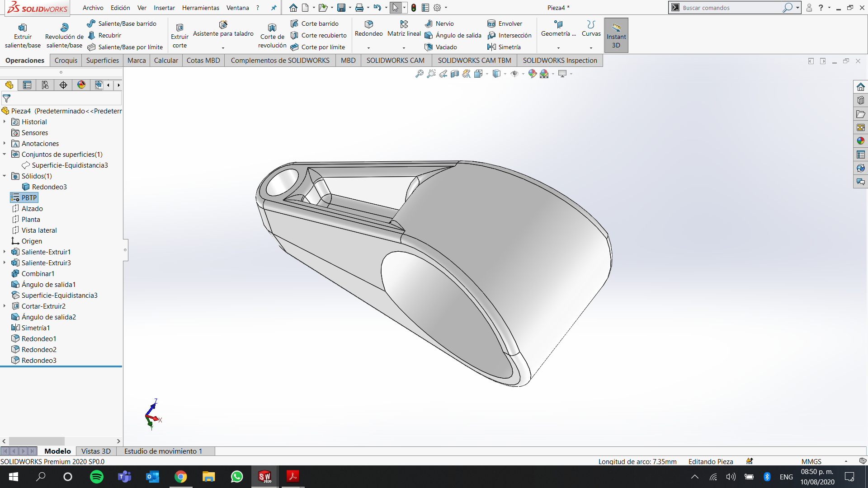Click the Nervio rib tool
Image resolution: width=868 pixels, height=488 pixels.
point(439,23)
